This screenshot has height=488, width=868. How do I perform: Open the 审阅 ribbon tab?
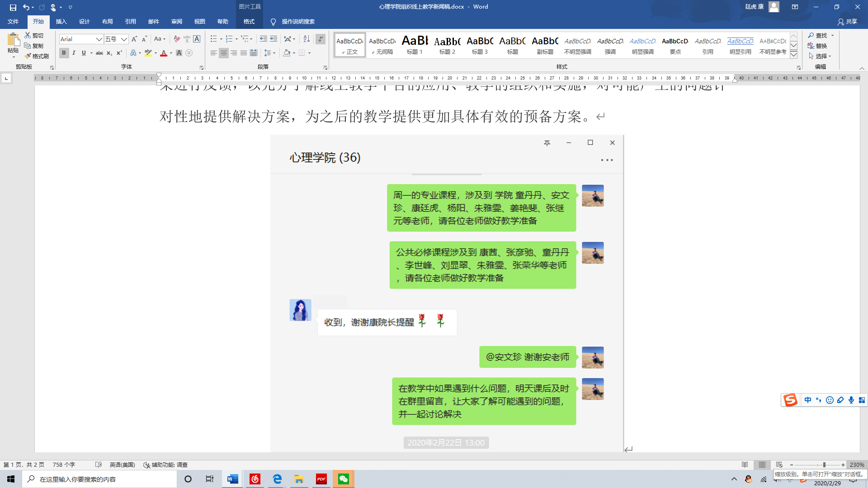pos(176,22)
